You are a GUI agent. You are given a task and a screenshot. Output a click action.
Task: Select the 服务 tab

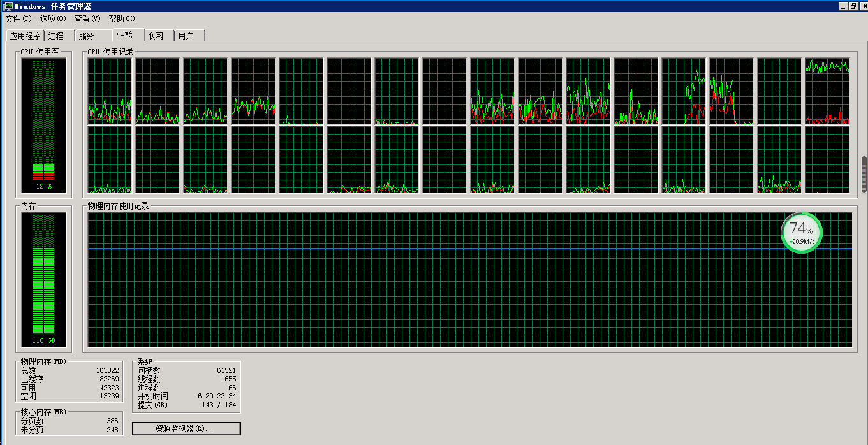pyautogui.click(x=86, y=36)
